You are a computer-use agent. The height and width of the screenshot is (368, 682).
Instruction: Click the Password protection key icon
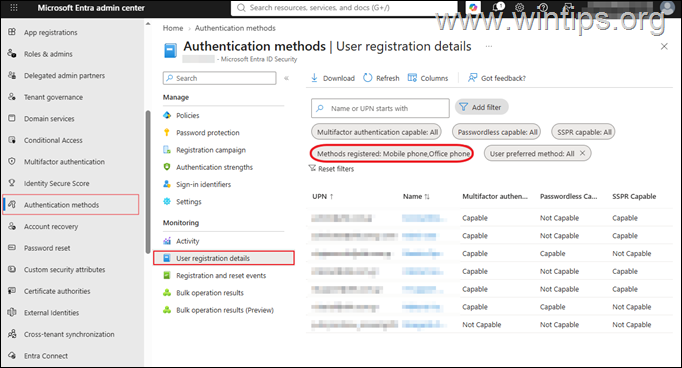(x=167, y=132)
